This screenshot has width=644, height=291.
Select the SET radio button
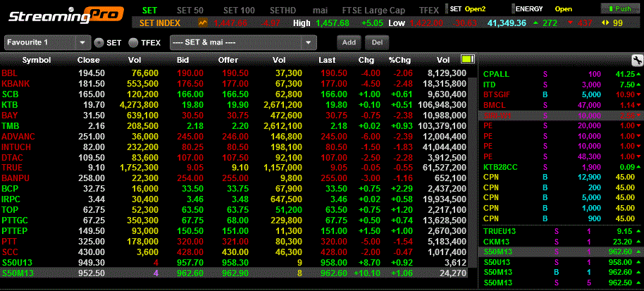tap(98, 42)
